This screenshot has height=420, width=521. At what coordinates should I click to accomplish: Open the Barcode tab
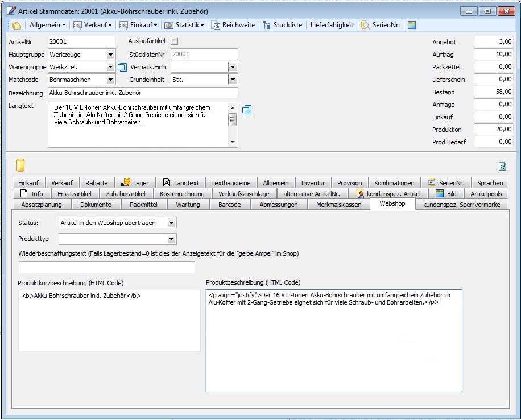229,205
